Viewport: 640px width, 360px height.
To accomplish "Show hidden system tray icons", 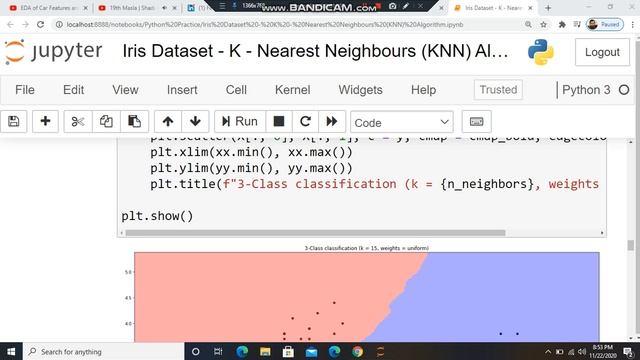I will 548,351.
